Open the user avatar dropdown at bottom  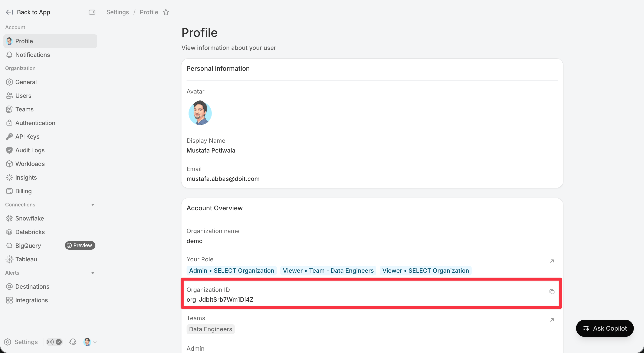(x=90, y=342)
